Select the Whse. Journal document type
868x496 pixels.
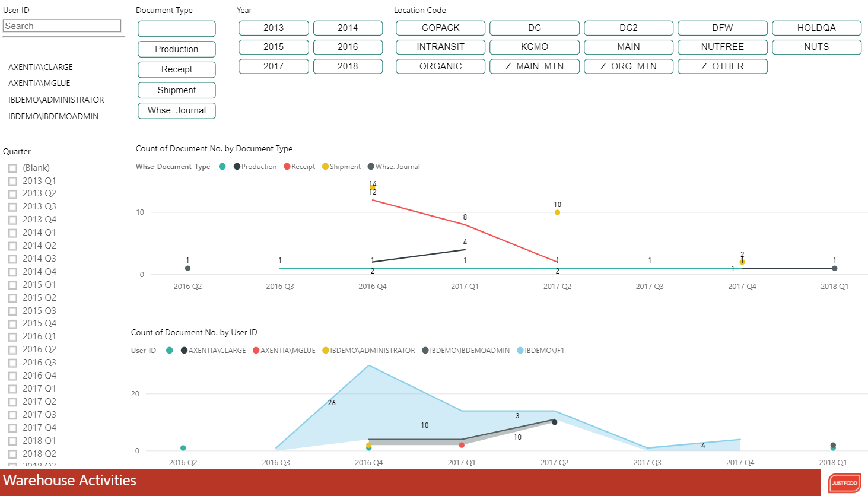click(x=176, y=110)
